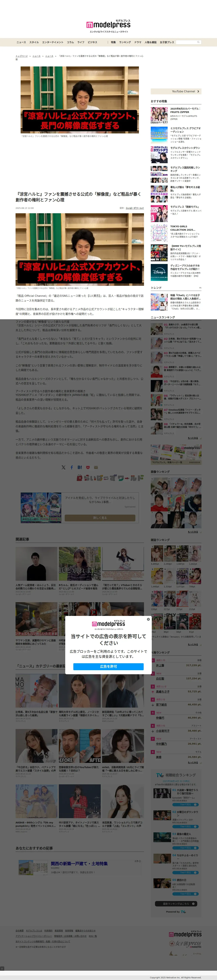This screenshot has height=980, width=217.
Task: Open the ビジネス navigation item
Action: point(92,42)
